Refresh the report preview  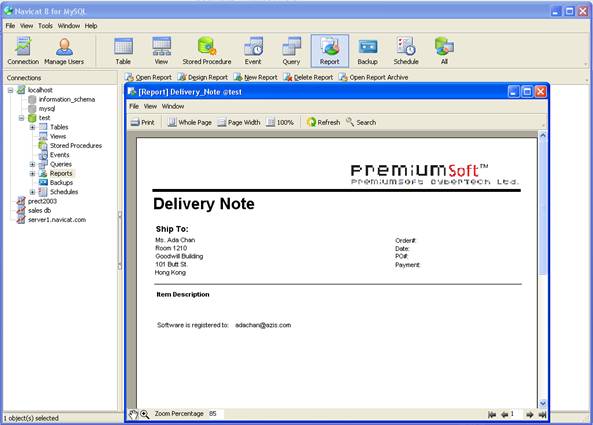tap(323, 123)
